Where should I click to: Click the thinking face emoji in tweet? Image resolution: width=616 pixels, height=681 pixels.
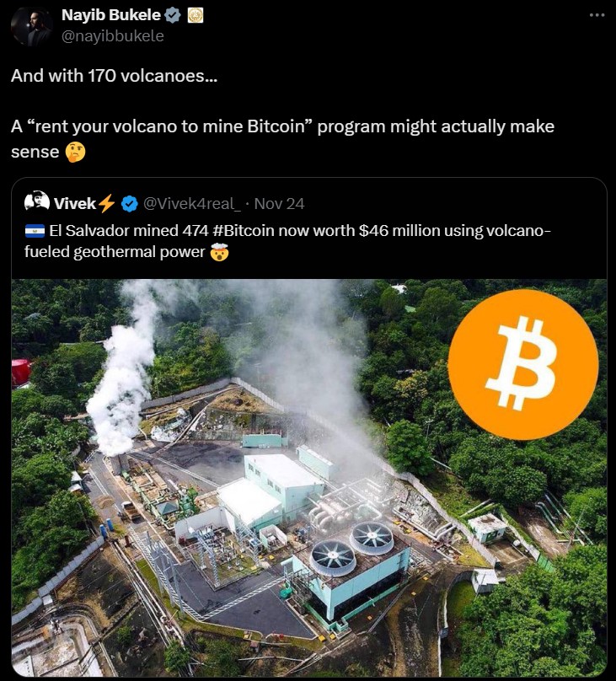pos(75,153)
